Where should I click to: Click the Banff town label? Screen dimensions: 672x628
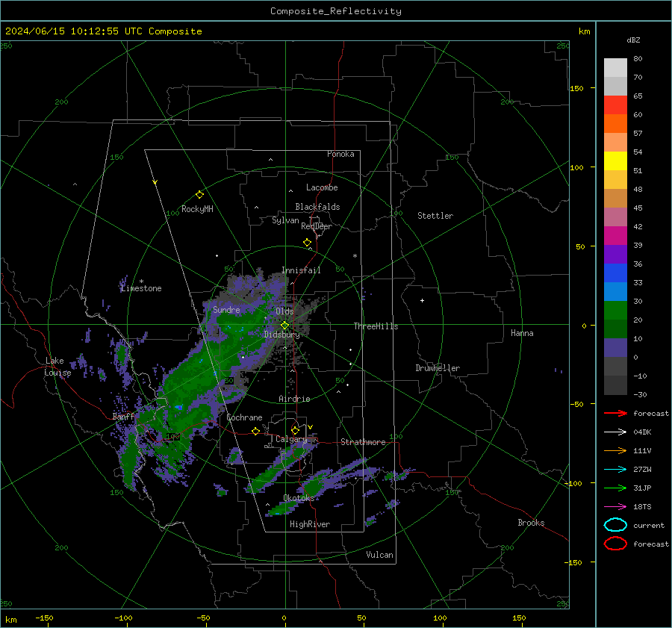[x=123, y=417]
